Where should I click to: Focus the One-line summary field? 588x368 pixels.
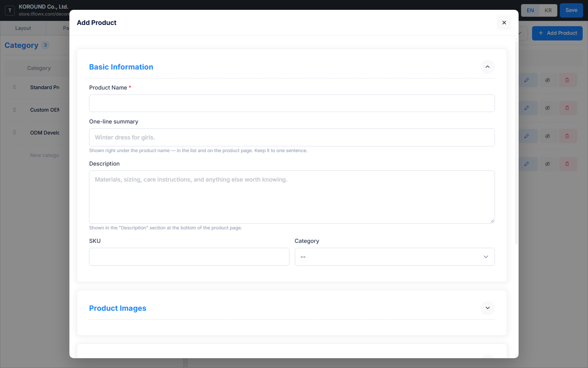tap(292, 137)
